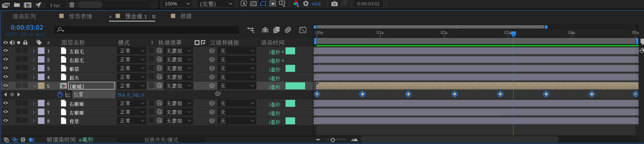Adjust the timeline zoom slider

[333, 140]
